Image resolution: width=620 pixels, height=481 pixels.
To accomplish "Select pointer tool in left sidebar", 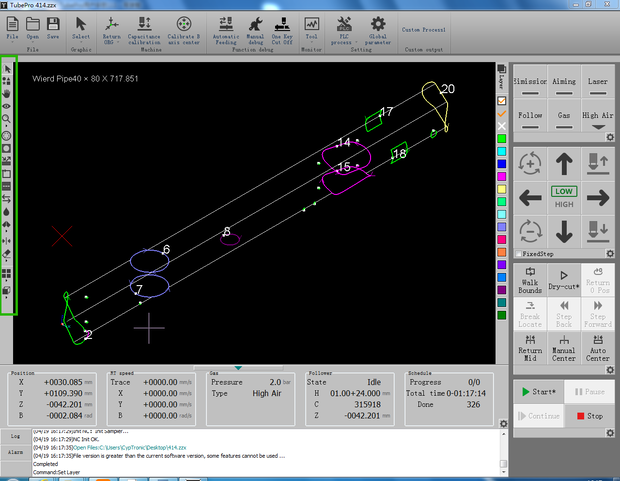I will point(7,69).
